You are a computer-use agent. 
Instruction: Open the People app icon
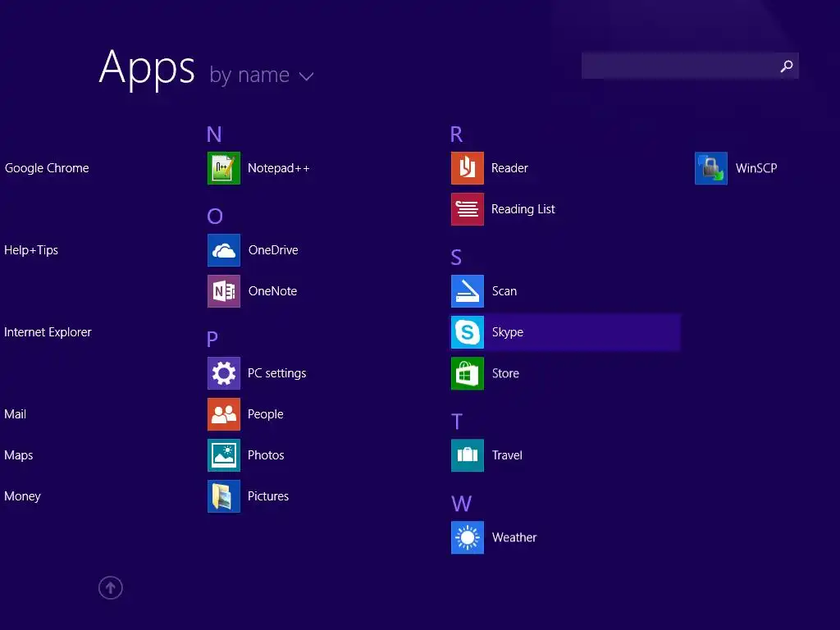pyautogui.click(x=223, y=414)
